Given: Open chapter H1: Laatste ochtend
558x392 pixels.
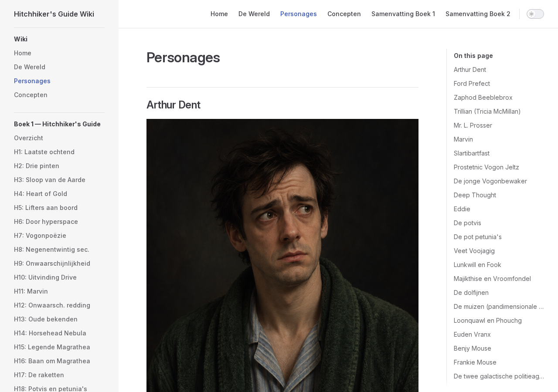Looking at the screenshot, I should (x=44, y=152).
